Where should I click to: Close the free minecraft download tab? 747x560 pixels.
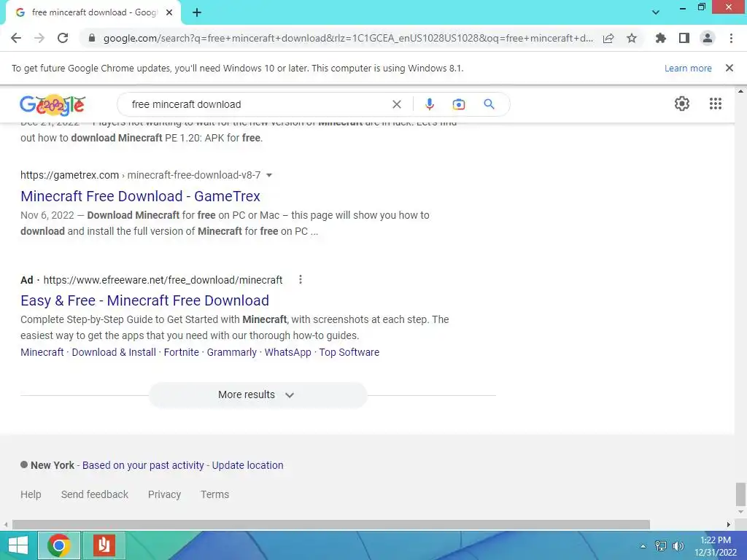click(x=169, y=12)
